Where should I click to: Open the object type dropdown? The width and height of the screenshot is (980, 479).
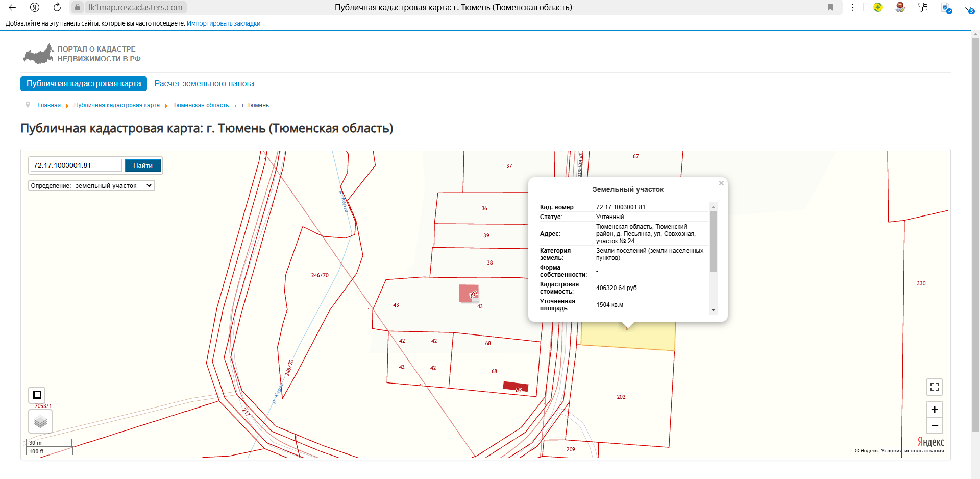coord(113,186)
